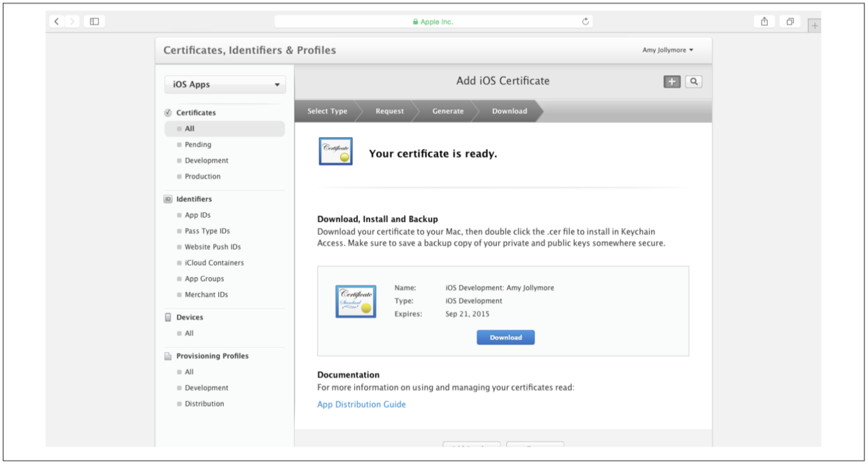This screenshot has height=465, width=868.
Task: Open the Safari share icon
Action: (764, 22)
